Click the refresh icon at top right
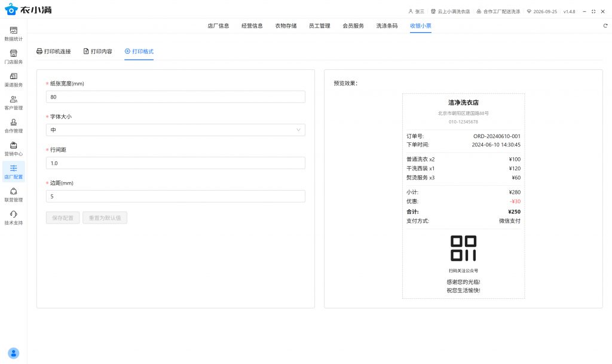612x364 pixels. [605, 26]
